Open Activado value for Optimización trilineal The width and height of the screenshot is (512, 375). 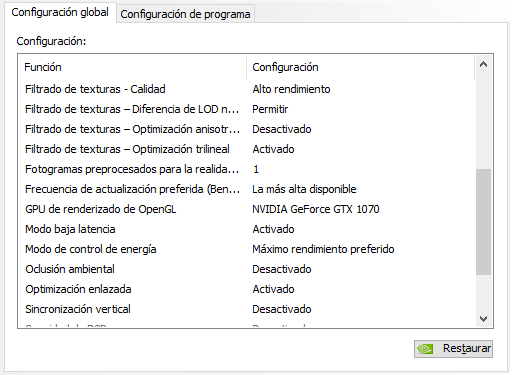(x=273, y=149)
